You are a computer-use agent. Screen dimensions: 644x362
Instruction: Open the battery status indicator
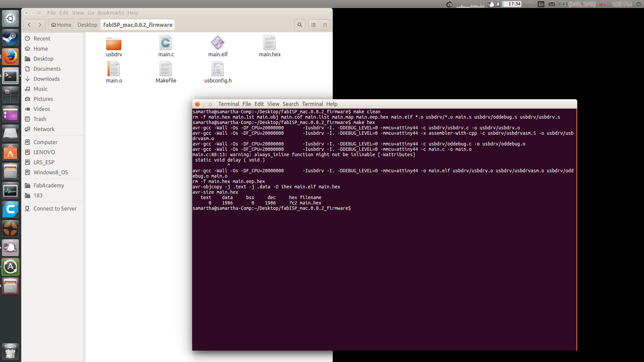(578, 4)
